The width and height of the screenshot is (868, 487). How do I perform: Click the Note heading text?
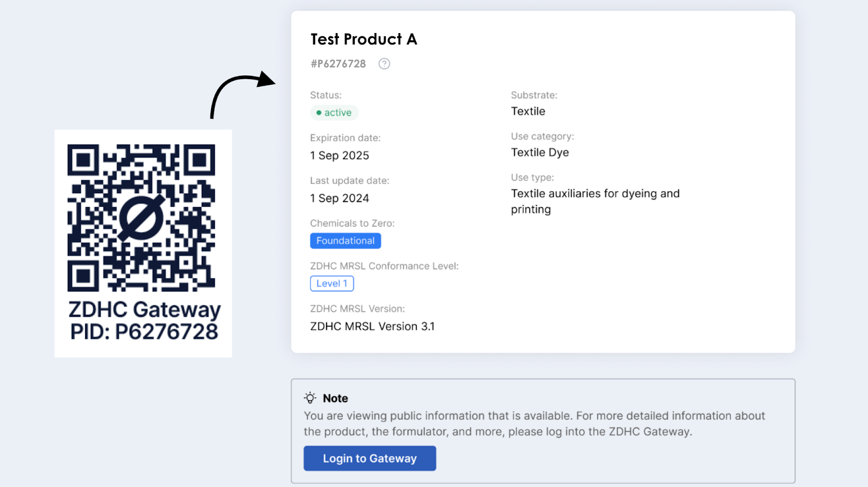point(335,398)
